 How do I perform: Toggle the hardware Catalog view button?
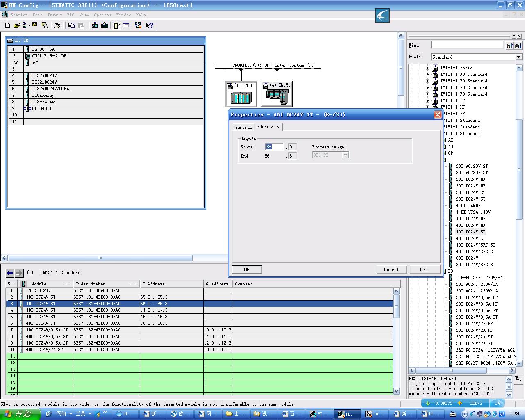point(117,25)
